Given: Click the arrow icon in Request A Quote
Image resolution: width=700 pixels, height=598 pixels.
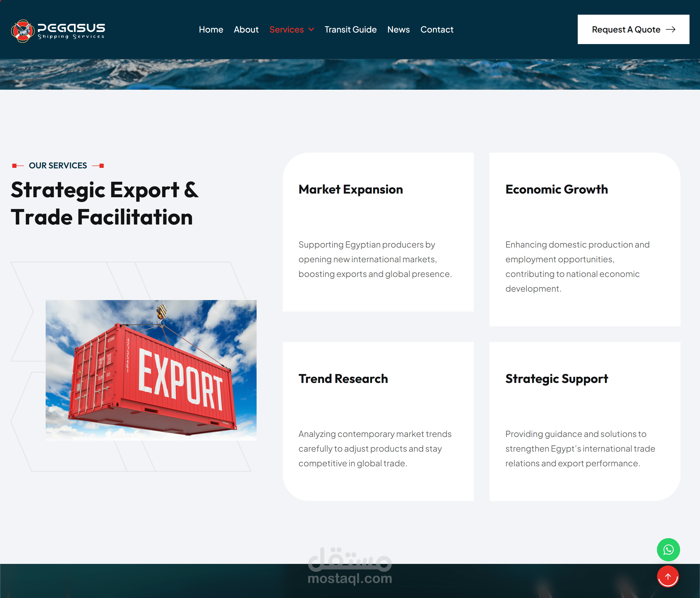Looking at the screenshot, I should tap(670, 29).
